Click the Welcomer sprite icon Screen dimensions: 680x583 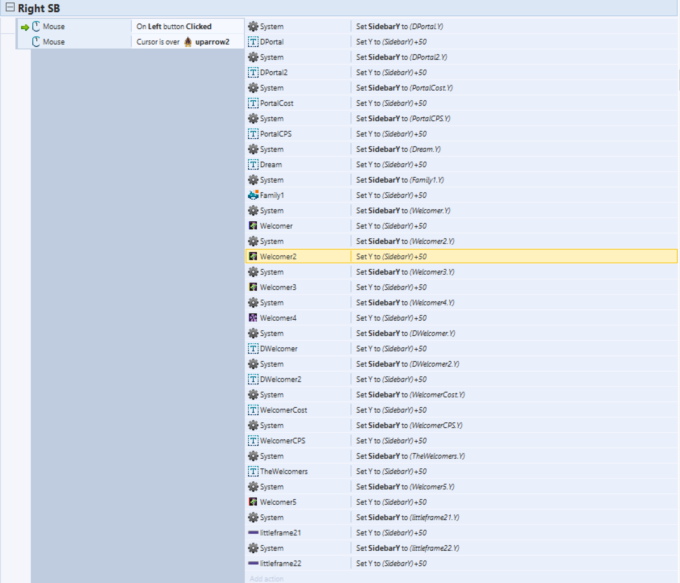coord(253,226)
